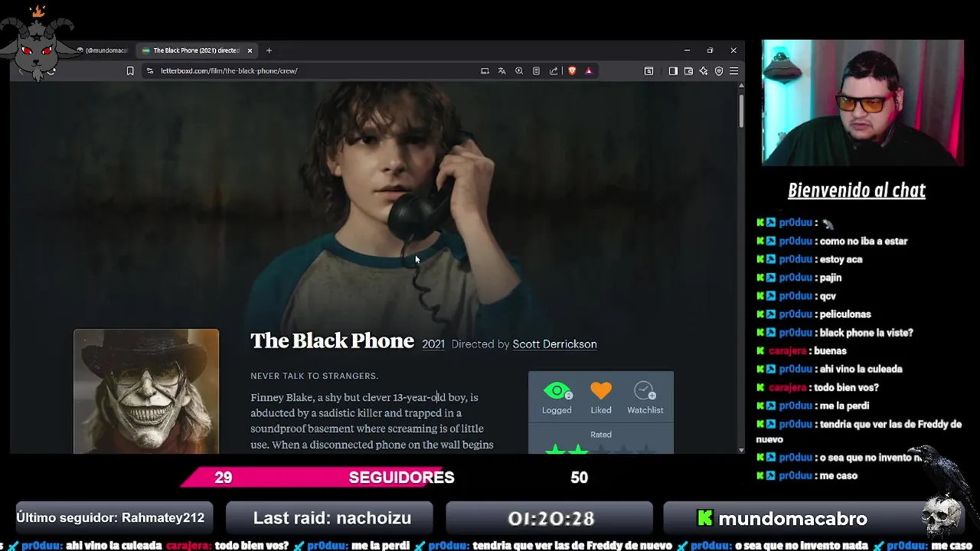Toggle the Liked heart icon
This screenshot has width=980, height=551.
(x=601, y=391)
